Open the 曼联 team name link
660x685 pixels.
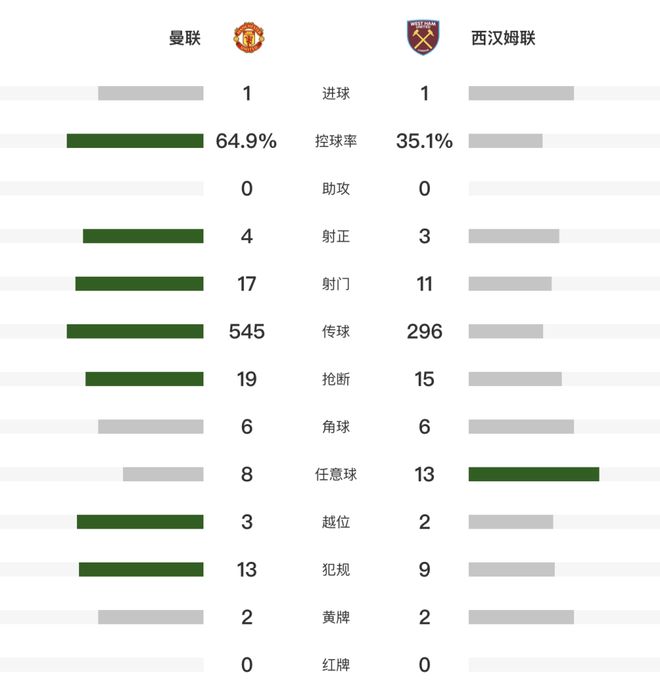[186, 39]
